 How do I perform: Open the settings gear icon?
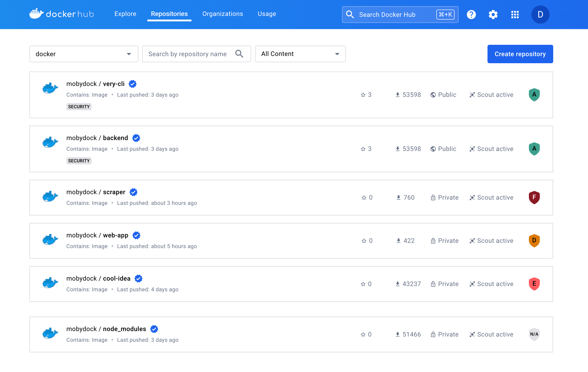pos(493,14)
